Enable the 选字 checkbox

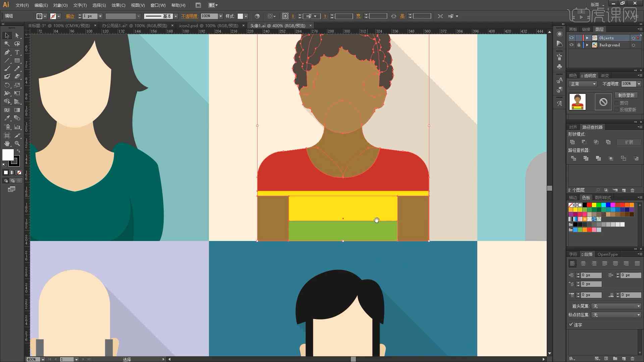click(x=571, y=325)
